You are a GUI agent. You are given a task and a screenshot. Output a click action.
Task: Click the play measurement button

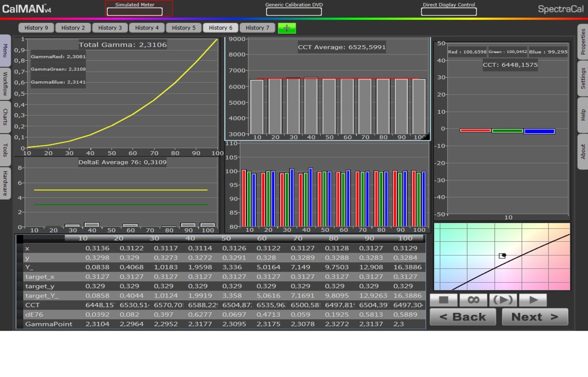coord(533,300)
